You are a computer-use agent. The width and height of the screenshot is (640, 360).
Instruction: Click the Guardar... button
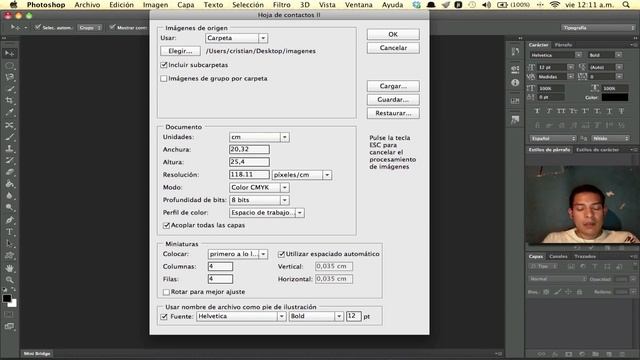[x=393, y=100]
